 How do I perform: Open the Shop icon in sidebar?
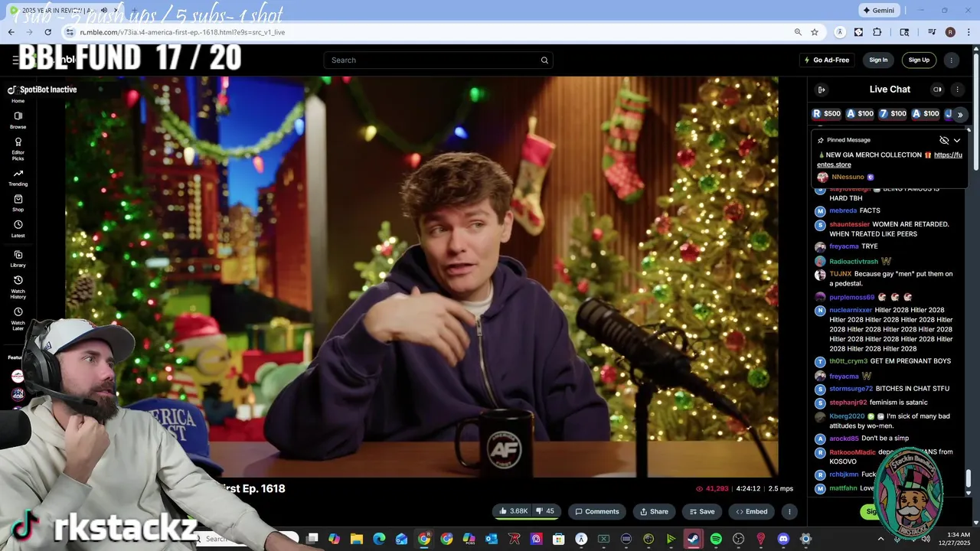point(18,203)
